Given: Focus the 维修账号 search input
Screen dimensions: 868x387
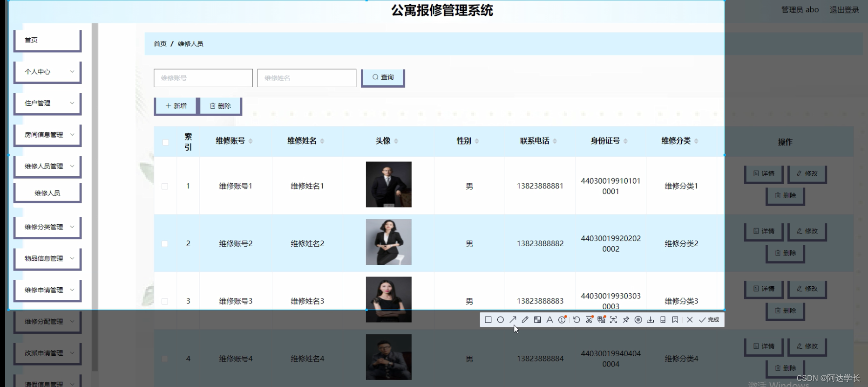Looking at the screenshot, I should pyautogui.click(x=203, y=78).
